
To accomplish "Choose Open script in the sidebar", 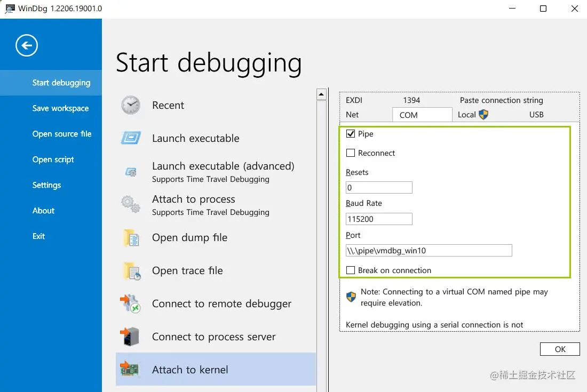I will pyautogui.click(x=51, y=159).
